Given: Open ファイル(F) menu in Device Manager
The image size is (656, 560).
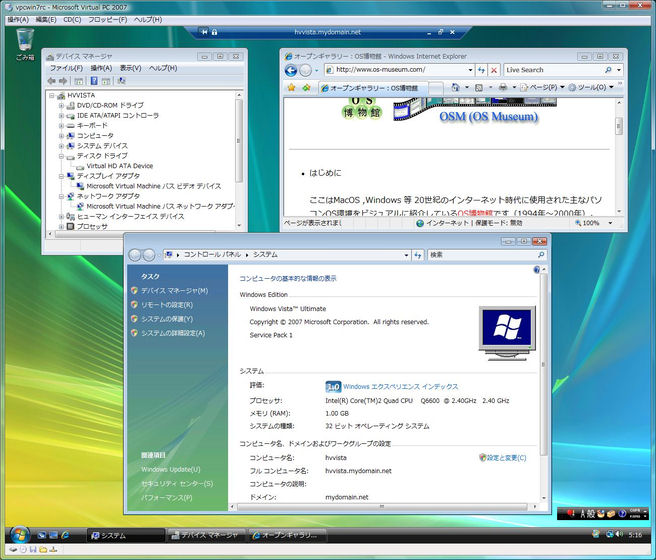Looking at the screenshot, I should point(66,68).
